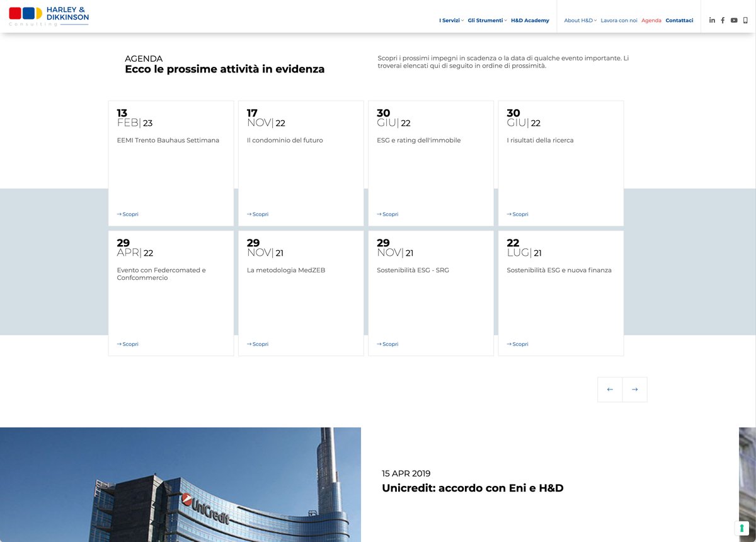Open the Contattaci menu item
The image size is (756, 542).
pyautogui.click(x=679, y=20)
